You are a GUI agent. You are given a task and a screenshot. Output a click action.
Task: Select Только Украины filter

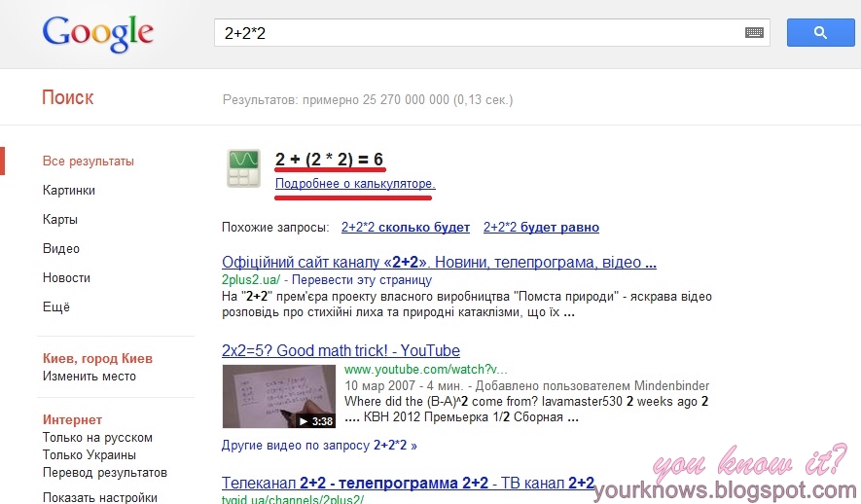90,455
